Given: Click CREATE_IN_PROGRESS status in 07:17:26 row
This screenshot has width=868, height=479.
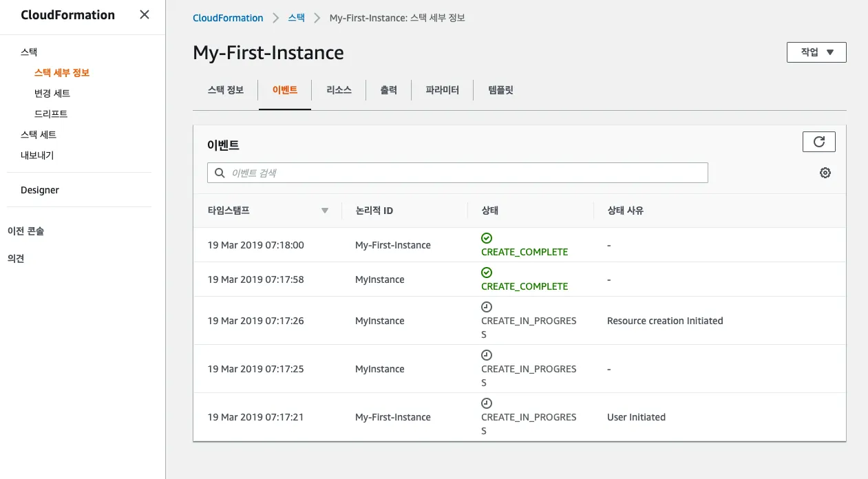Looking at the screenshot, I should 529,328.
